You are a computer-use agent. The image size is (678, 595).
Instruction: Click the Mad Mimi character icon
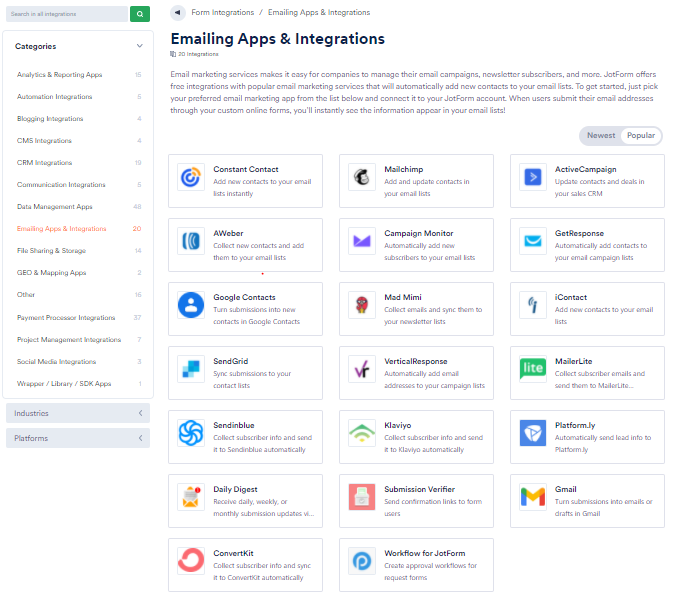361,305
